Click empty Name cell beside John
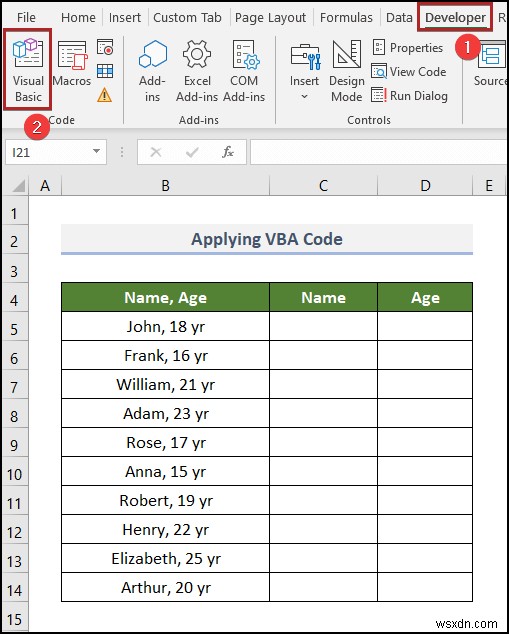The width and height of the screenshot is (509, 634). 323,326
